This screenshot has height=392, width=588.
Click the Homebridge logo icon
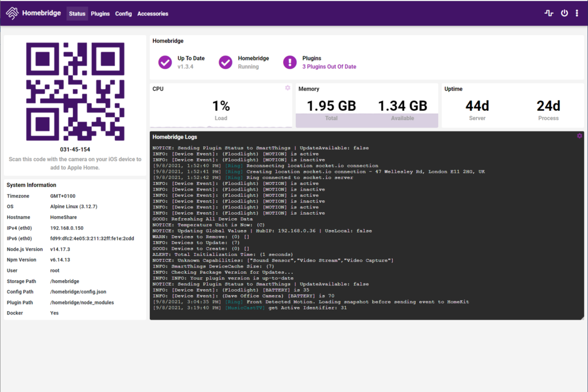[x=12, y=13]
